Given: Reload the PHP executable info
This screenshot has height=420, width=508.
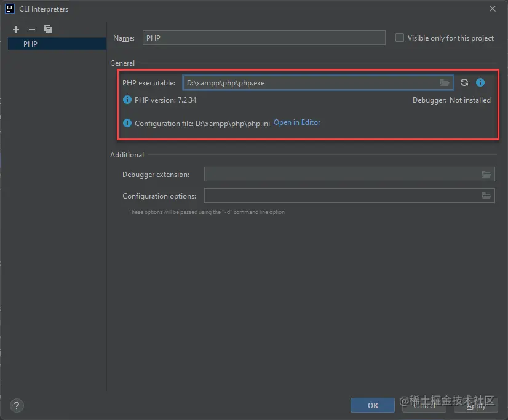Looking at the screenshot, I should [464, 82].
